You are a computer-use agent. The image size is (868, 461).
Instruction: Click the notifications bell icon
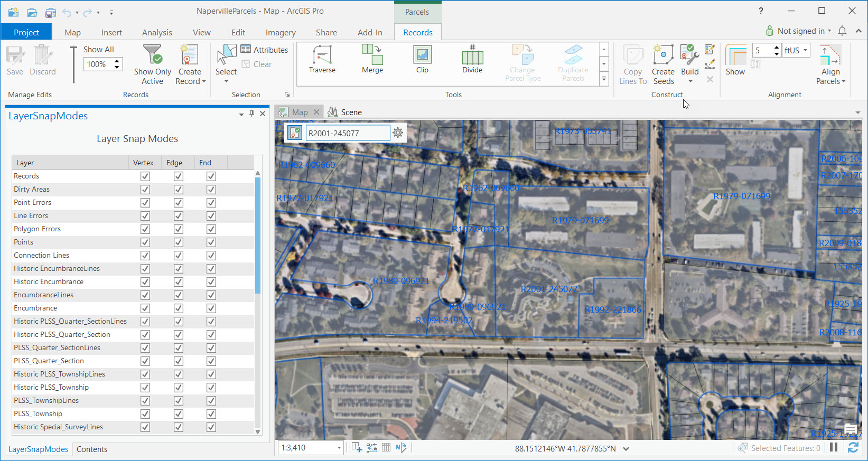coord(842,31)
